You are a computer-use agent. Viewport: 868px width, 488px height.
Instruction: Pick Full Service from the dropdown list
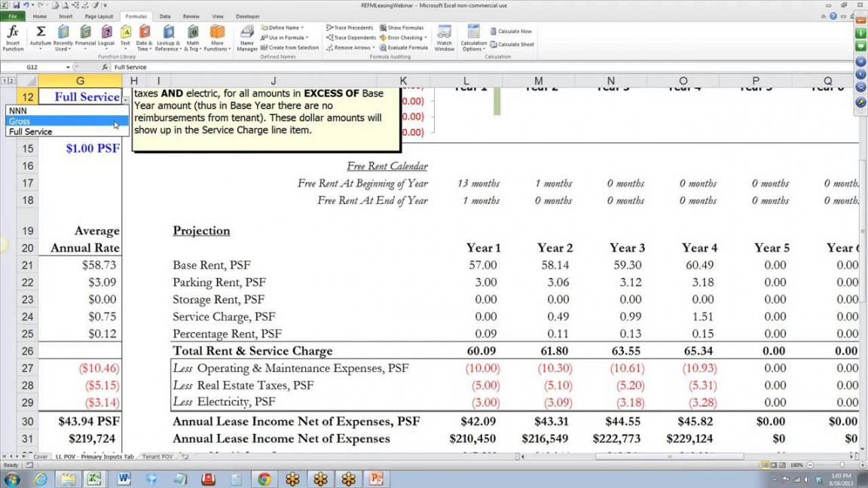(30, 132)
